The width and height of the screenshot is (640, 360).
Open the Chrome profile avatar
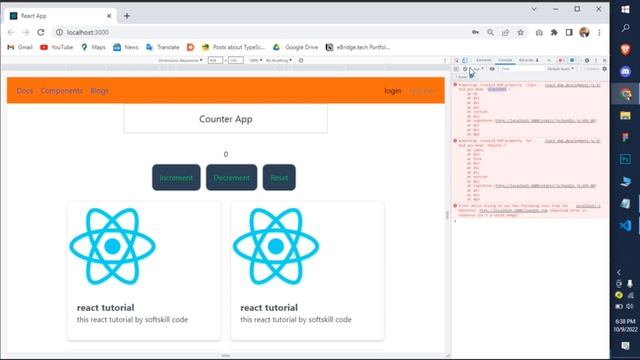click(584, 32)
